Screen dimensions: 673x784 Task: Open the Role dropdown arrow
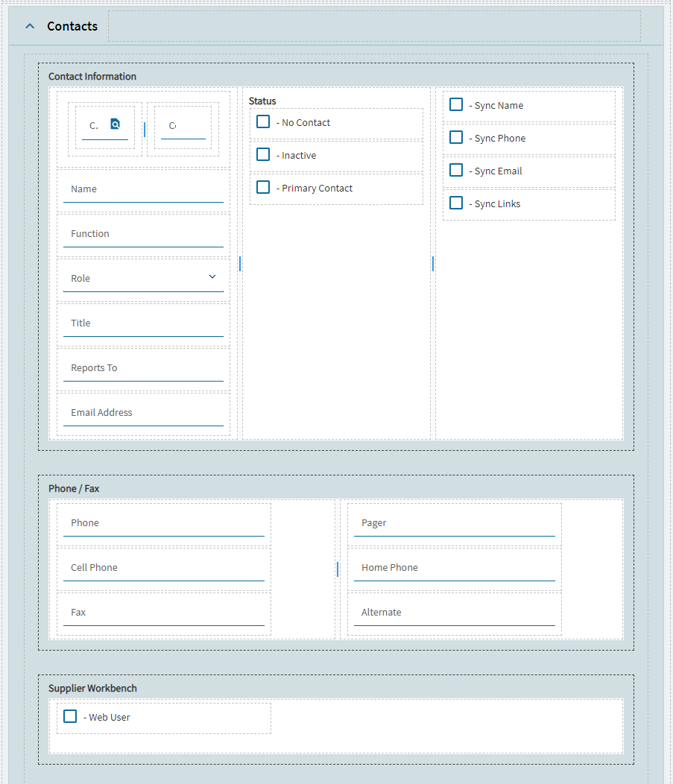212,276
